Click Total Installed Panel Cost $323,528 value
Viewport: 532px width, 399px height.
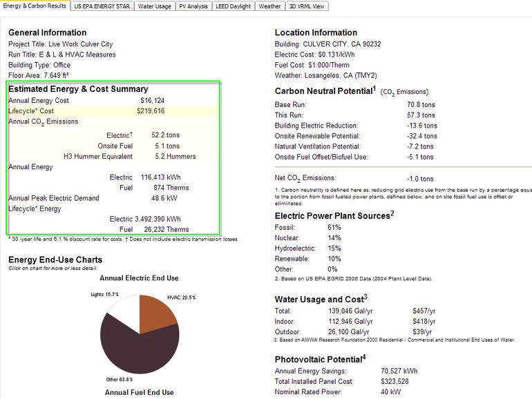pyautogui.click(x=395, y=382)
